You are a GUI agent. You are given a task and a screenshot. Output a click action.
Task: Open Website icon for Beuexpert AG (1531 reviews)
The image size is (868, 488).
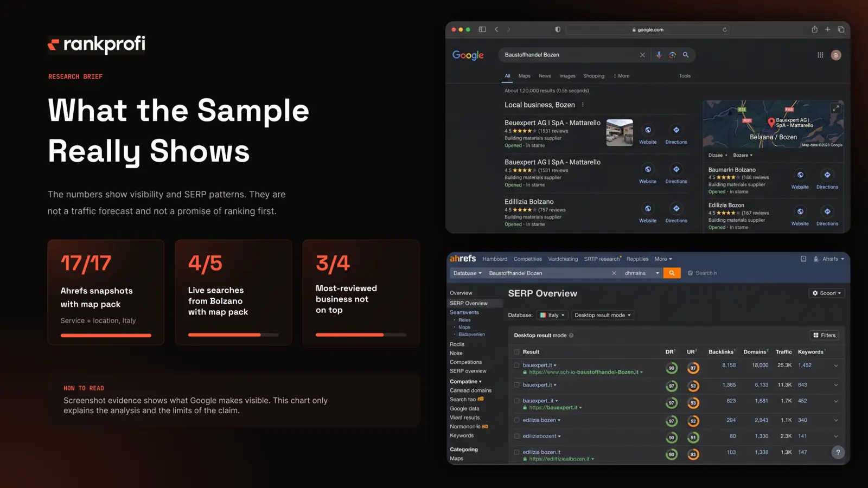[648, 130]
